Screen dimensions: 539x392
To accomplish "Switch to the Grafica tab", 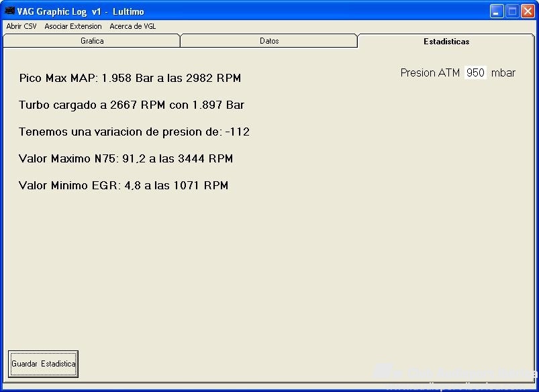I will (x=92, y=41).
